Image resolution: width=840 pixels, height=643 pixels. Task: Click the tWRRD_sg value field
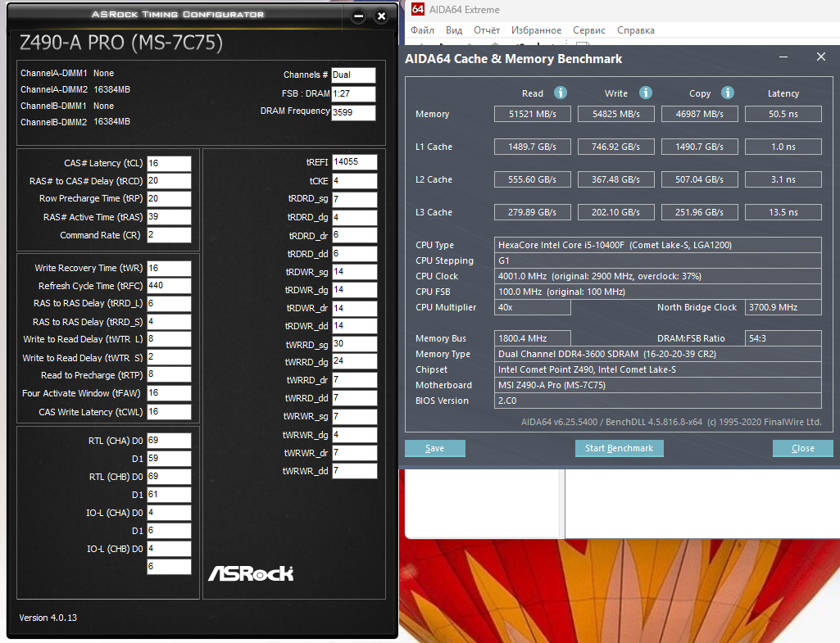(x=354, y=344)
